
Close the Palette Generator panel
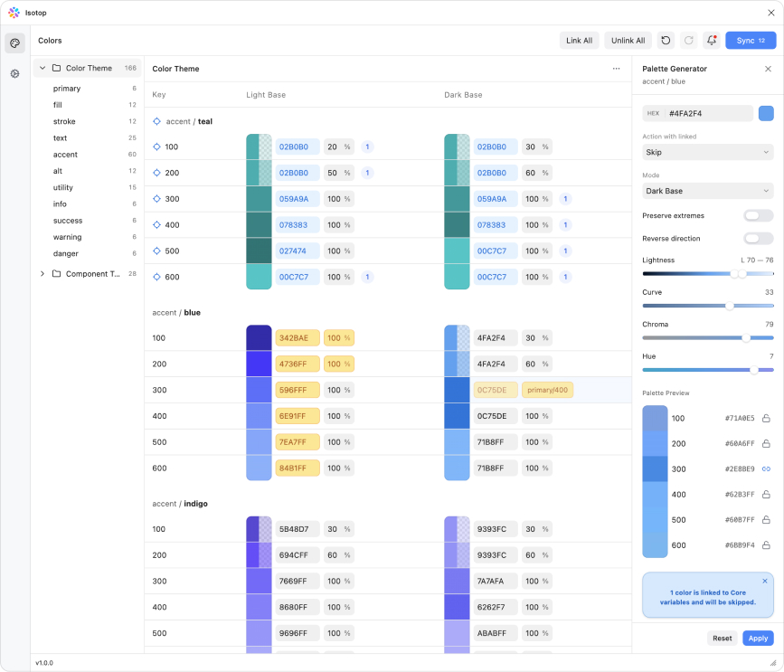pos(768,69)
